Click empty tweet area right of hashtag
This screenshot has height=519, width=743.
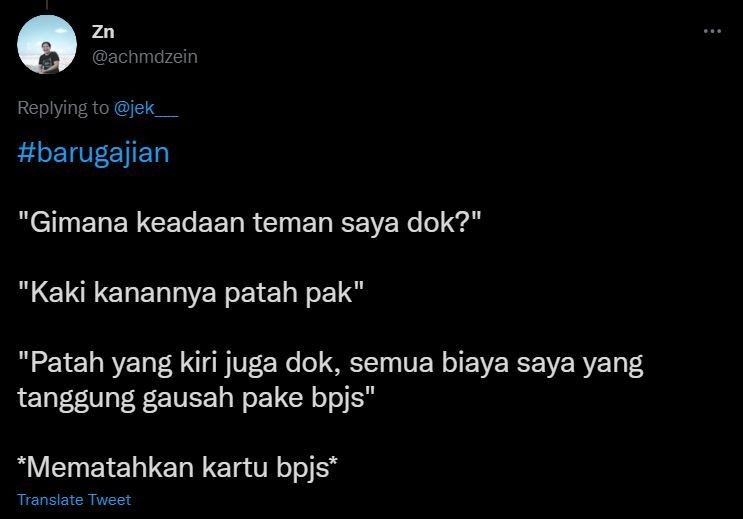tap(426, 153)
